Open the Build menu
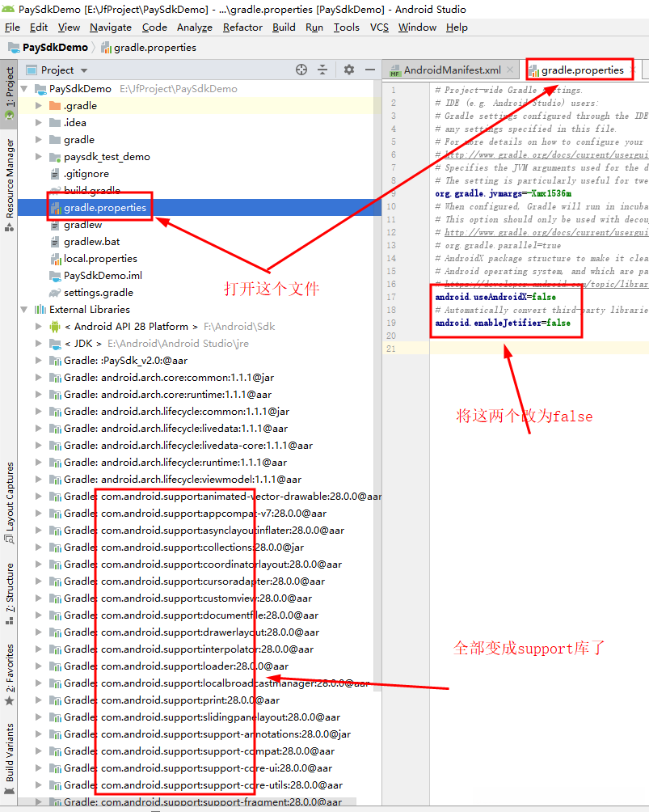The image size is (649, 812). point(284,27)
